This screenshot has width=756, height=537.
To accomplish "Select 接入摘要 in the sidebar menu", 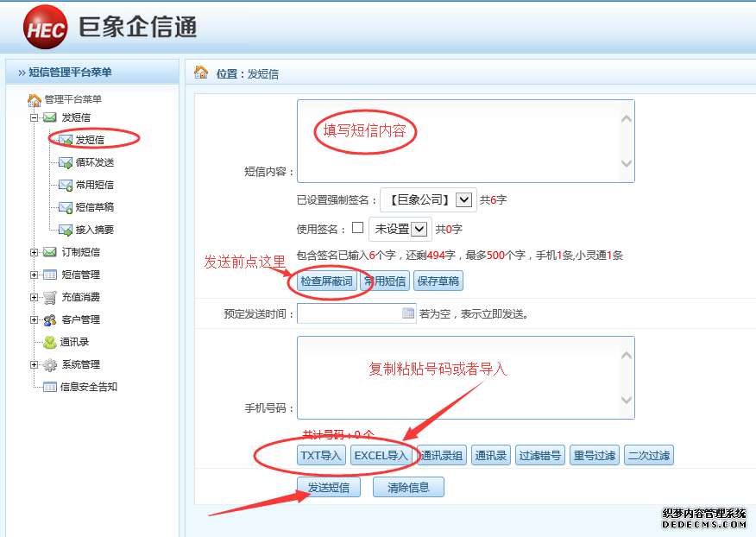I will [x=94, y=230].
